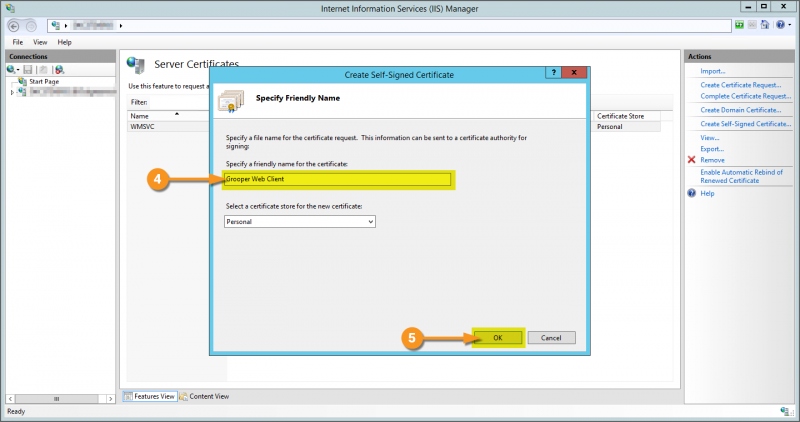Click Enable Automatic Rebind of Renewed Certificate
The image size is (800, 422).
[x=741, y=177]
